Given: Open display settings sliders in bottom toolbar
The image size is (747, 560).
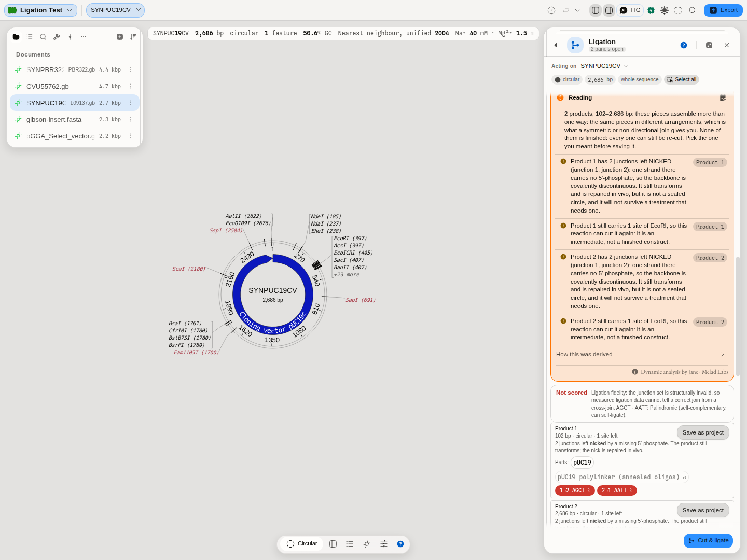Looking at the screenshot, I should (x=384, y=544).
